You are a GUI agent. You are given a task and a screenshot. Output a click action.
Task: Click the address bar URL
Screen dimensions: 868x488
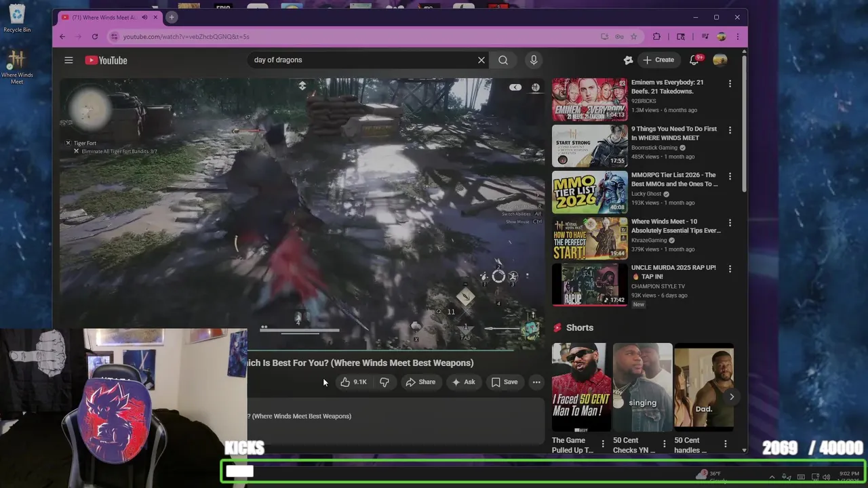coord(186,37)
